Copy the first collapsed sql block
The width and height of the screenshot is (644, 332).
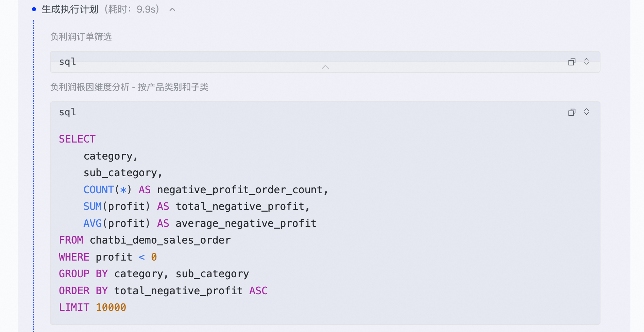572,62
